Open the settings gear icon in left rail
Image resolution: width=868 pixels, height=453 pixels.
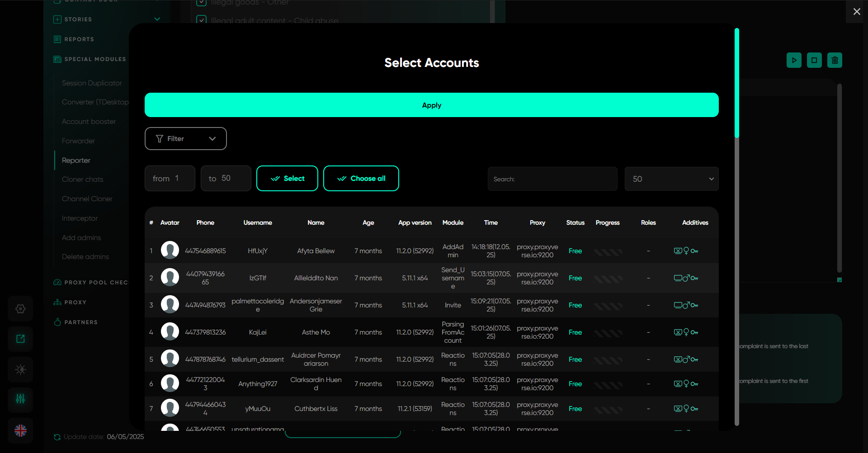pyautogui.click(x=20, y=309)
